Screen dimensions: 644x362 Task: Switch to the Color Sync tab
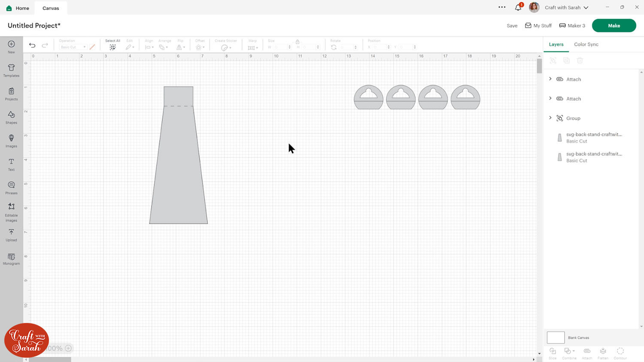[x=586, y=44]
